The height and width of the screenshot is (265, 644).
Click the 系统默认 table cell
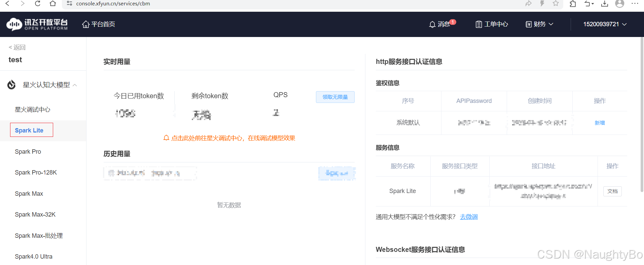point(408,123)
